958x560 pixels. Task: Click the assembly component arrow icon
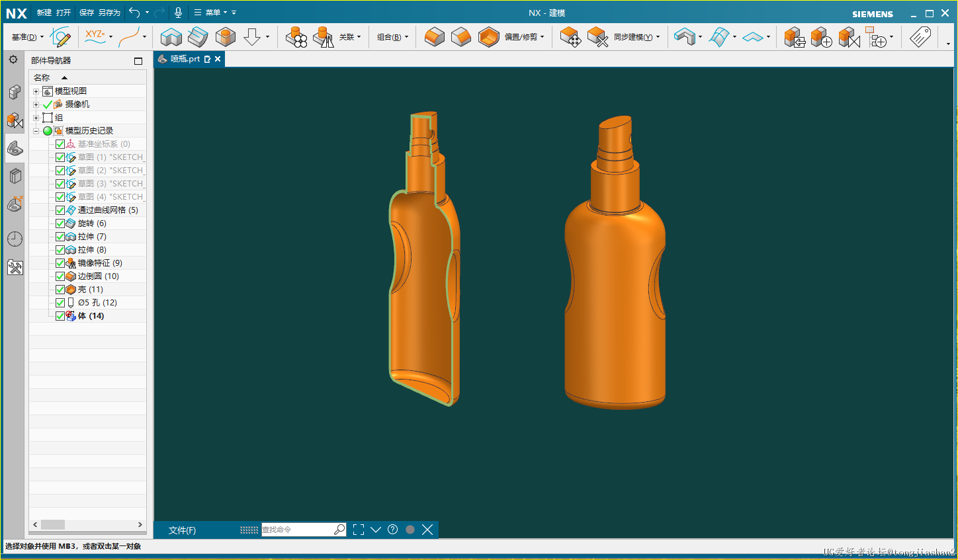click(x=795, y=37)
